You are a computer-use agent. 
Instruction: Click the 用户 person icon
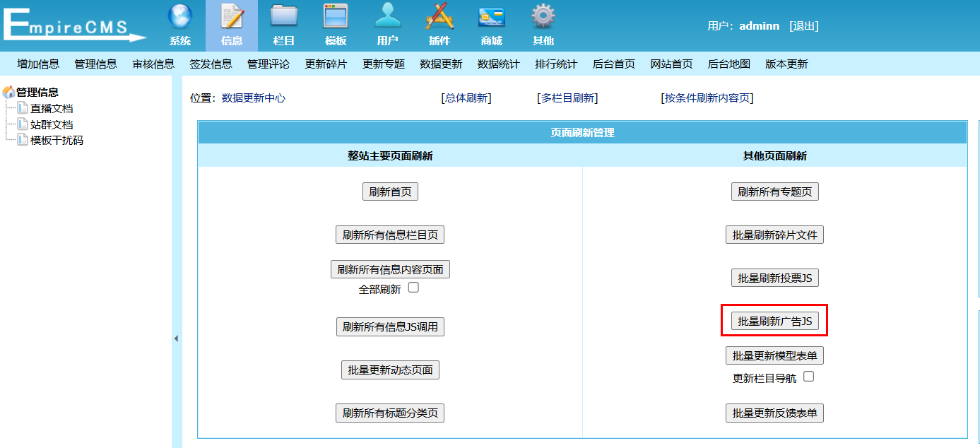387,17
